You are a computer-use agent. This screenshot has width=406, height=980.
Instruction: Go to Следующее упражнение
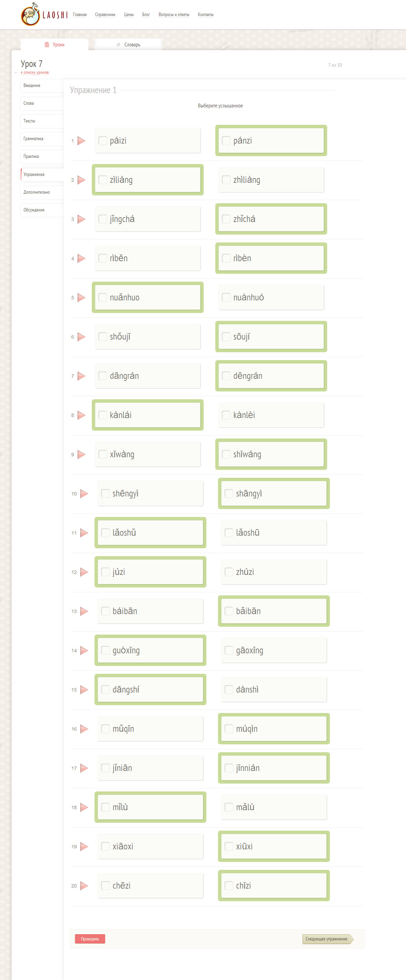tap(327, 938)
